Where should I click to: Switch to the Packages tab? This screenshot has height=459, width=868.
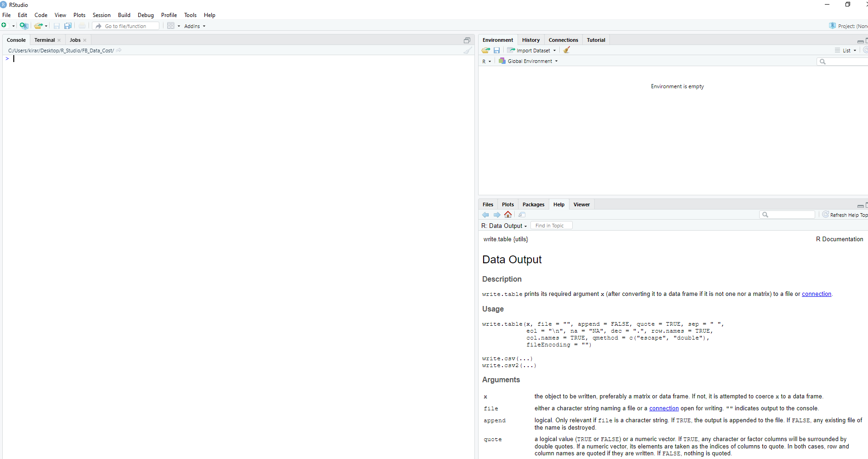[x=533, y=204]
